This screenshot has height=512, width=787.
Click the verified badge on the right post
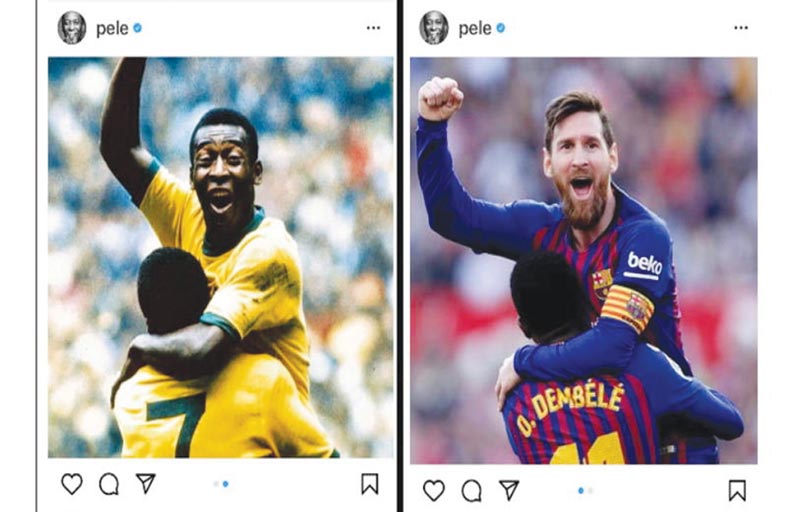point(500,28)
